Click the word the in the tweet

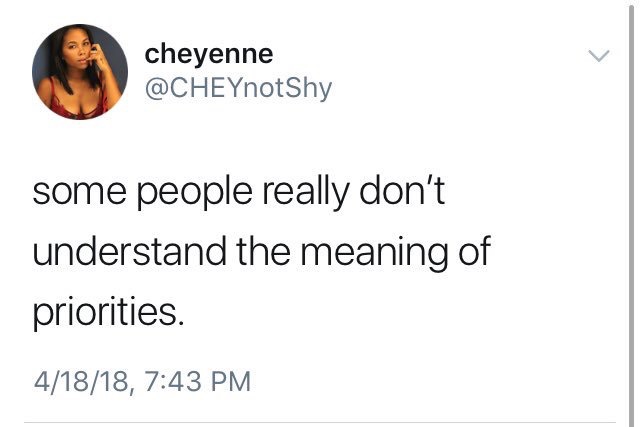pos(263,251)
